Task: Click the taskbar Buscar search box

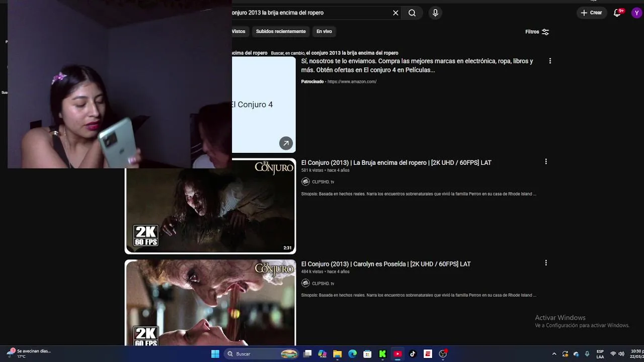Action: click(x=262, y=354)
